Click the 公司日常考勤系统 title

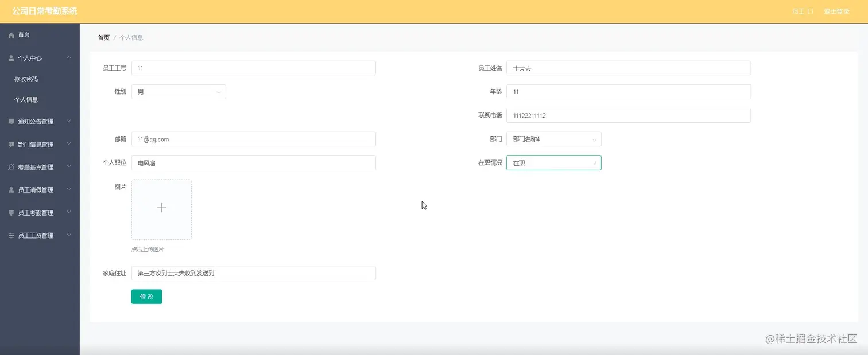pyautogui.click(x=45, y=11)
